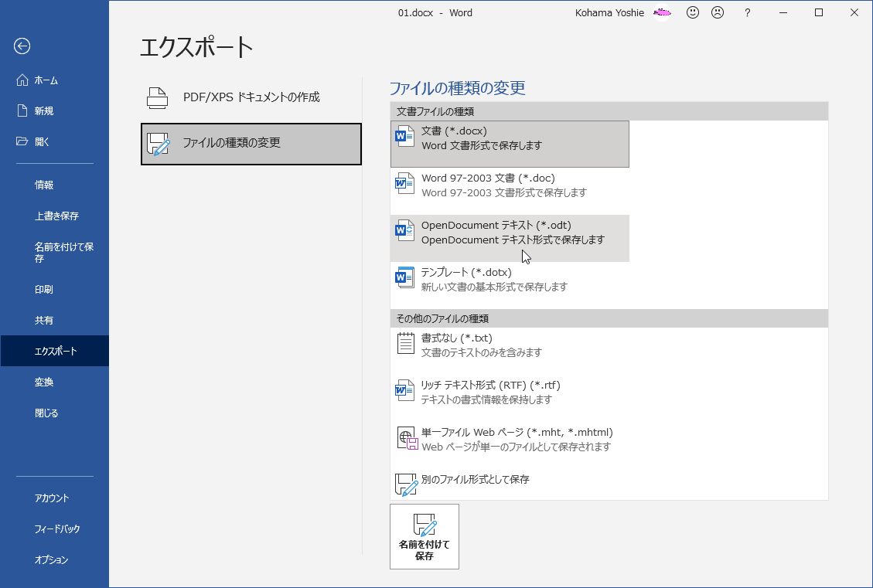Click the Word 97-2003 document icon

click(x=404, y=184)
